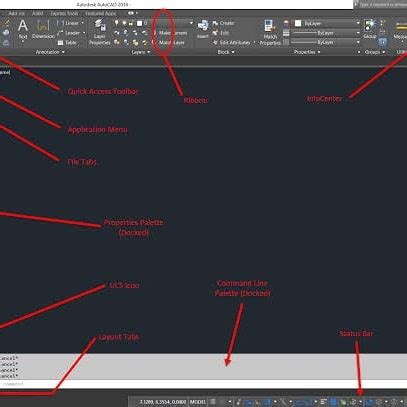407x407 pixels.
Task: Click Match Layer in Layers panel
Action: (x=168, y=43)
